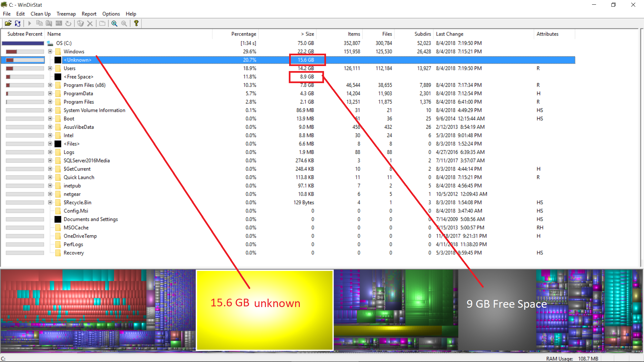Image resolution: width=644 pixels, height=362 pixels.
Task: Open the Treemap menu
Action: pos(66,14)
